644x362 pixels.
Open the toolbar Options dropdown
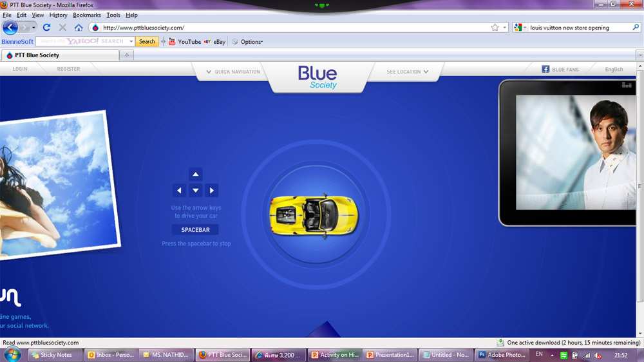coord(248,41)
